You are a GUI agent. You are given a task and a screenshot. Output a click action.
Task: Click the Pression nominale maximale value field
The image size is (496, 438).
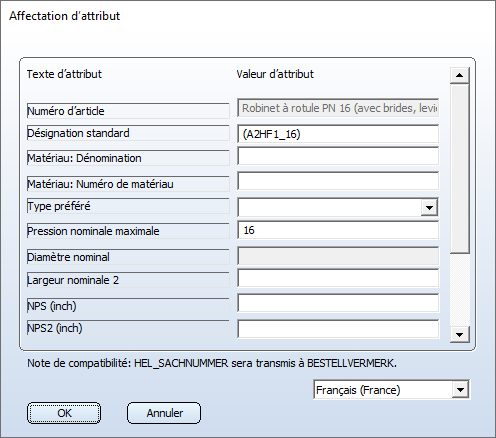coord(338,230)
